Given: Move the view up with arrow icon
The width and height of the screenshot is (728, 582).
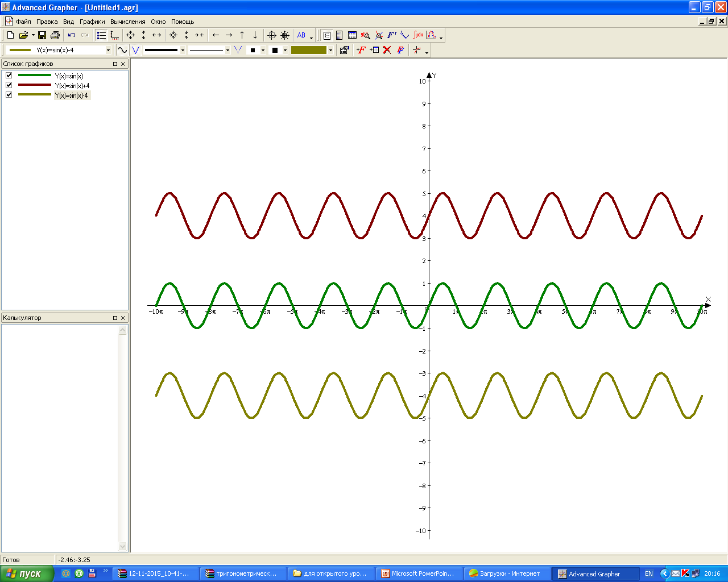Looking at the screenshot, I should [x=242, y=35].
